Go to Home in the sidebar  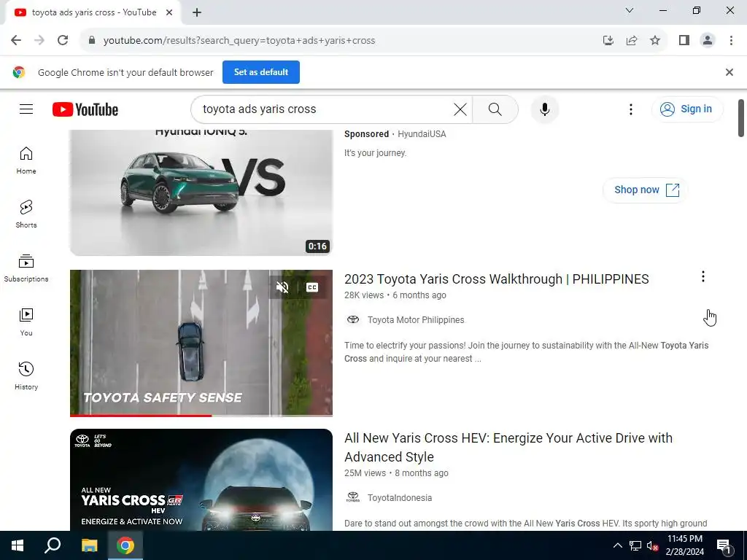pos(26,160)
